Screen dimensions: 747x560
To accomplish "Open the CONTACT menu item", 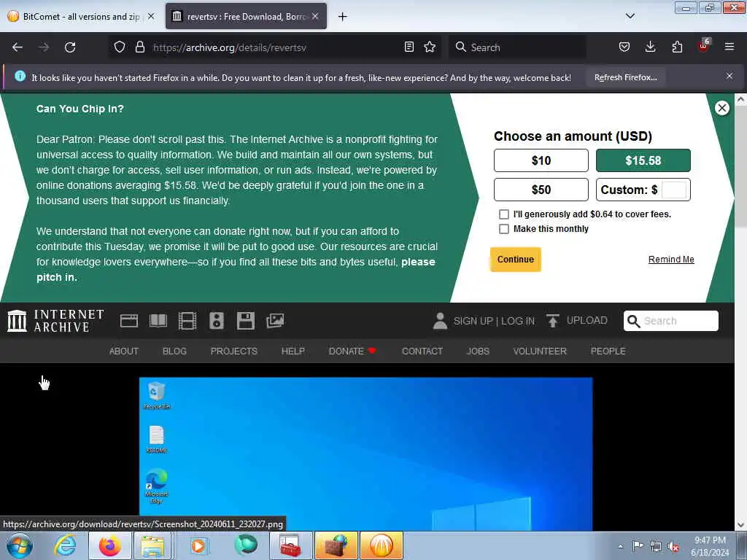I will point(422,351).
